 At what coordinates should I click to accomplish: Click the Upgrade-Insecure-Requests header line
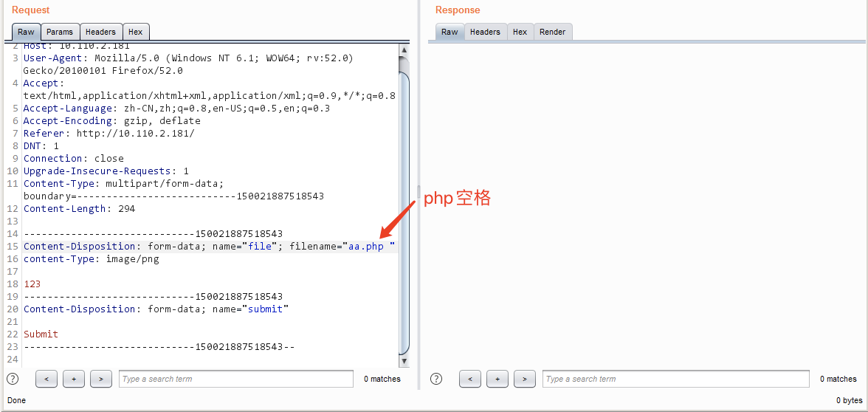pyautogui.click(x=106, y=171)
